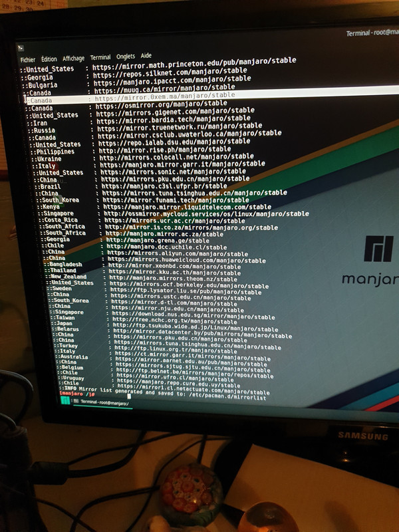Click the mirrors.ustc.edu.cn mirror URL

181,297
